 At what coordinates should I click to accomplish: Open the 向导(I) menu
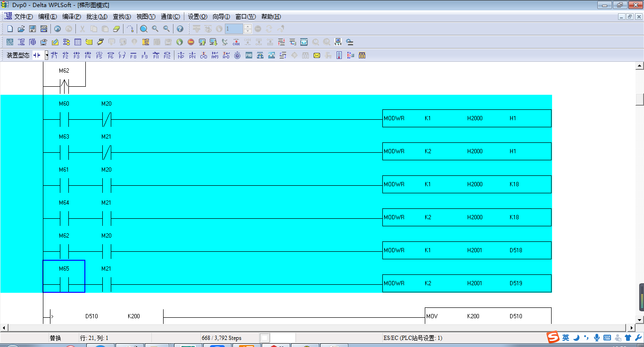tap(221, 17)
